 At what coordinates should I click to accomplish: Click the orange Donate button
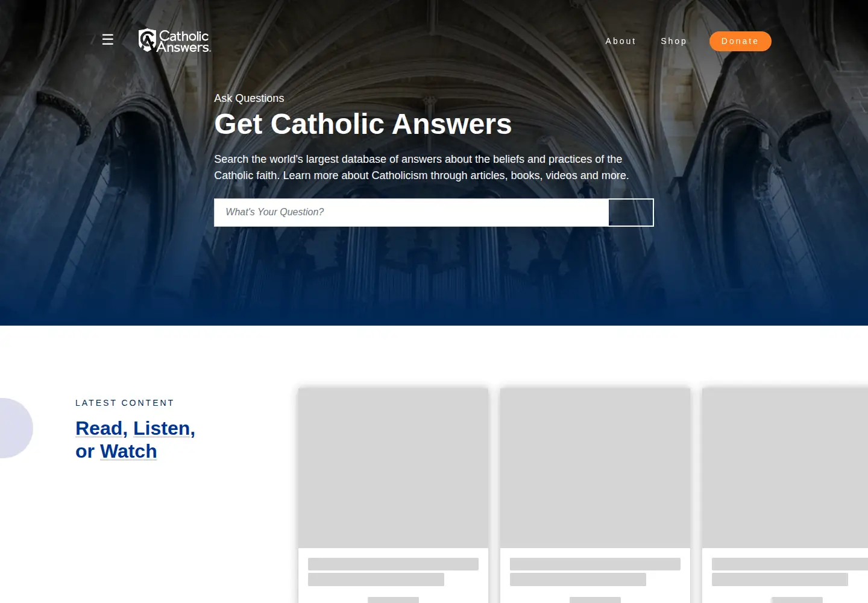click(740, 41)
